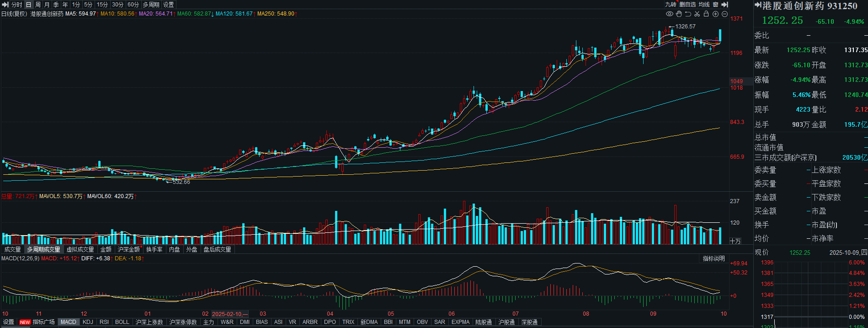The image size is (868, 328).
Task: Zoom out with the minus circle icon
Action: [x=724, y=14]
